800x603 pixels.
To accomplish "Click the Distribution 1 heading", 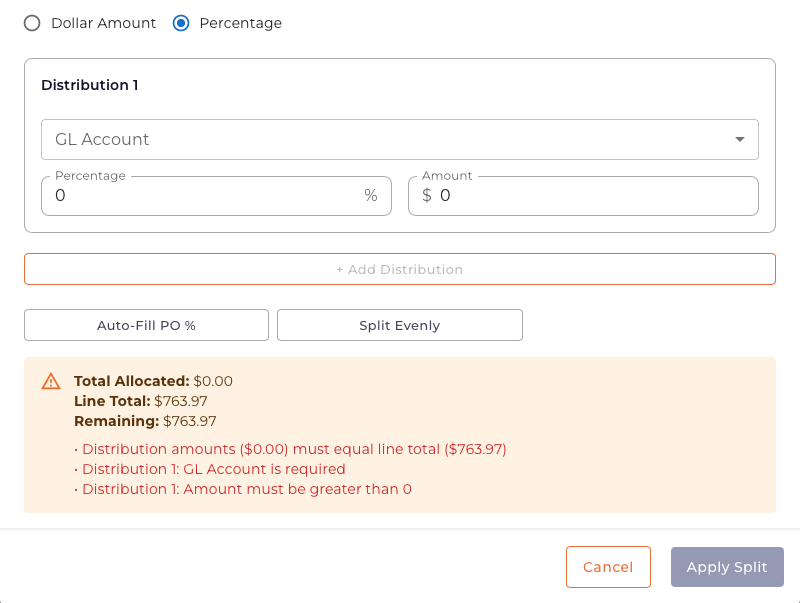I will coord(90,85).
